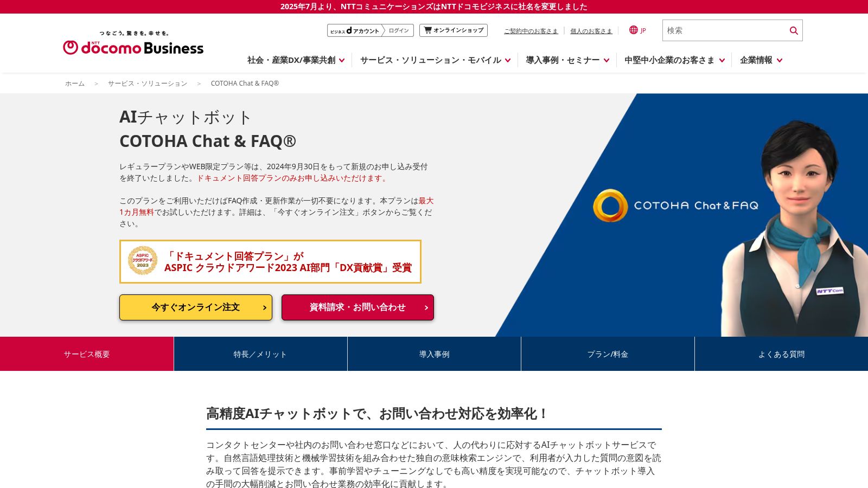Open the ASPIC クラウドアワード2023 受賞 banner
Viewport: 868px width, 488px height.
(x=270, y=261)
